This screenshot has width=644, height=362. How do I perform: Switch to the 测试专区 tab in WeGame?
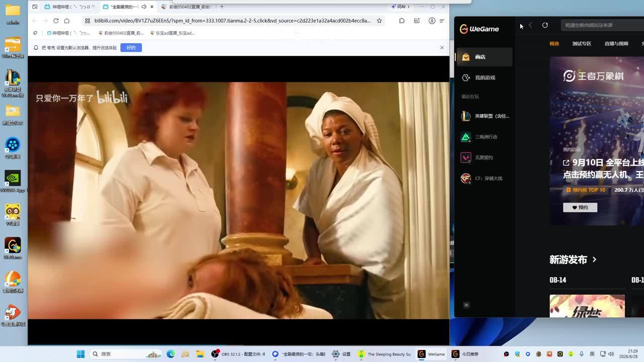tap(582, 44)
